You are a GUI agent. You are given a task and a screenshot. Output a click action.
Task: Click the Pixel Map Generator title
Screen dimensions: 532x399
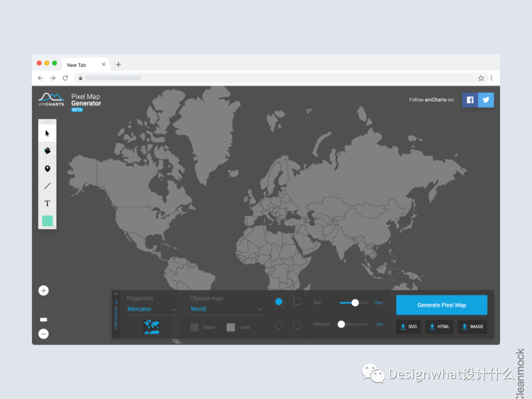86,100
